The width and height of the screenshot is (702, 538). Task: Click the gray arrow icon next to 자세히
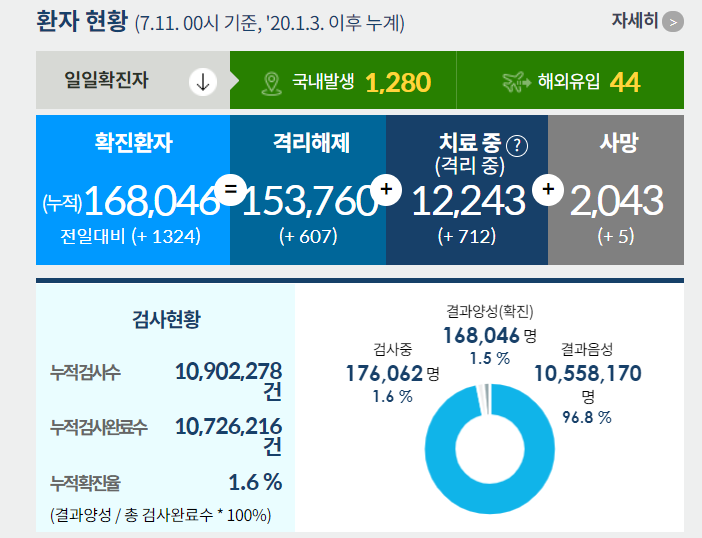tap(673, 21)
